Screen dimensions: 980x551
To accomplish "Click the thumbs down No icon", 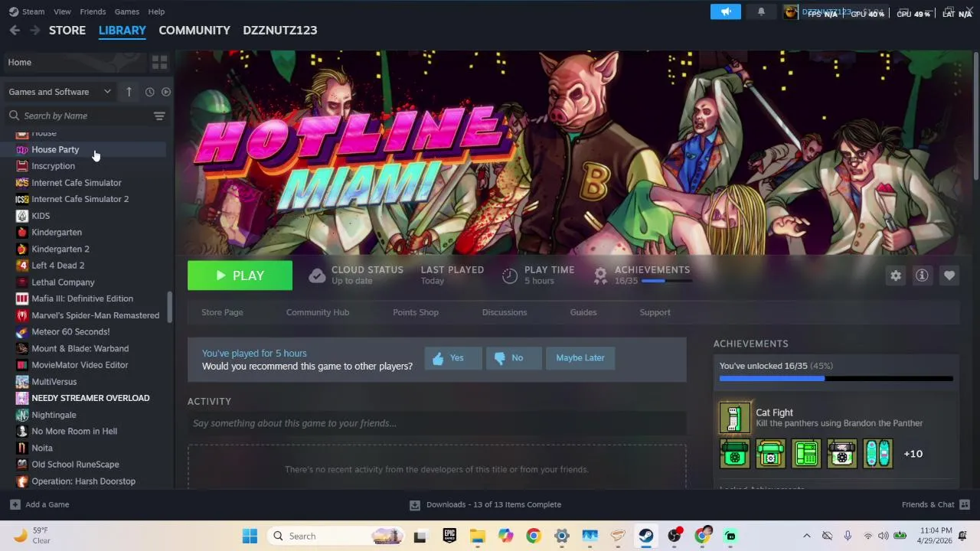I will click(x=499, y=358).
